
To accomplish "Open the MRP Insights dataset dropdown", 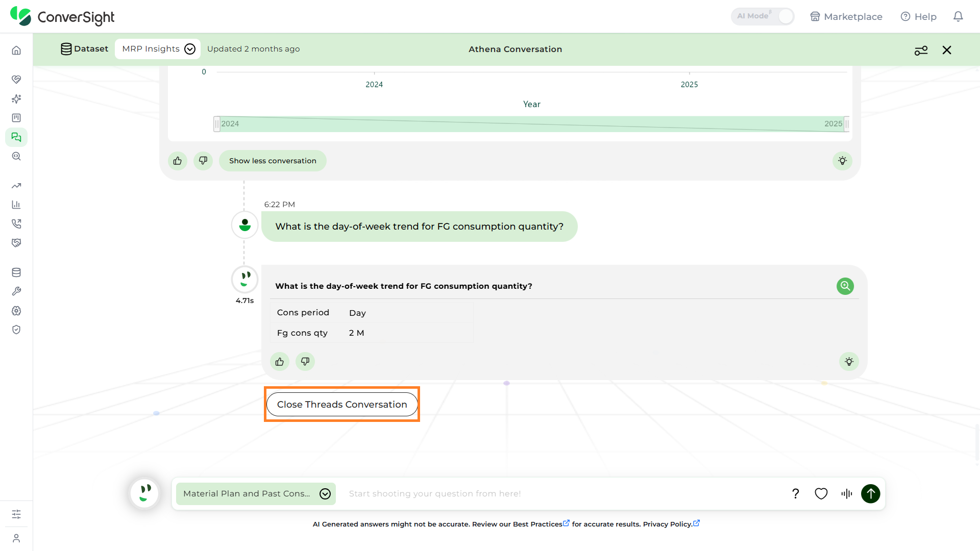I will (158, 49).
